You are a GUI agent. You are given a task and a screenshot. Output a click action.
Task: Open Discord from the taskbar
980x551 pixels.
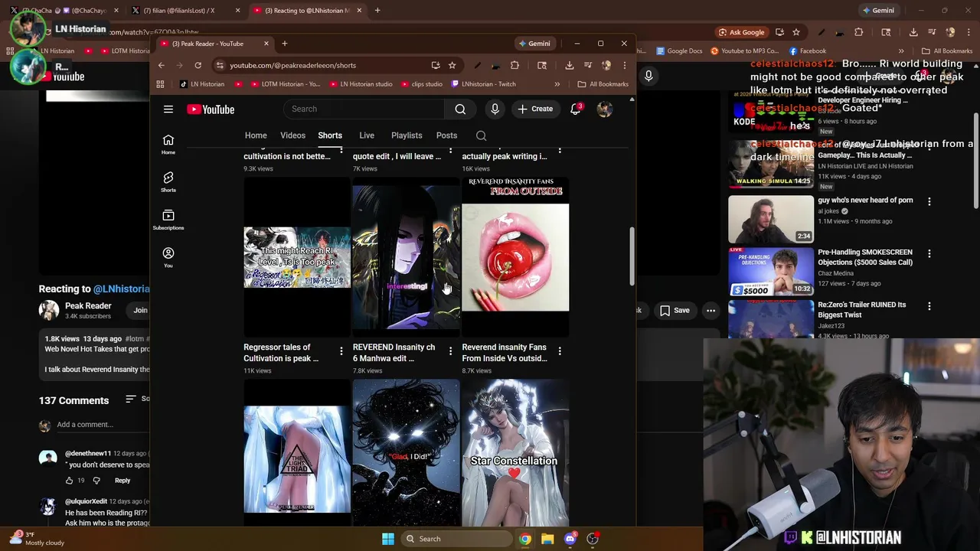570,539
